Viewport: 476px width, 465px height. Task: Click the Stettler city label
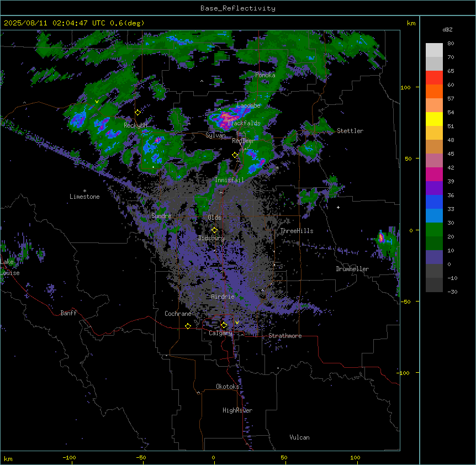pos(350,131)
